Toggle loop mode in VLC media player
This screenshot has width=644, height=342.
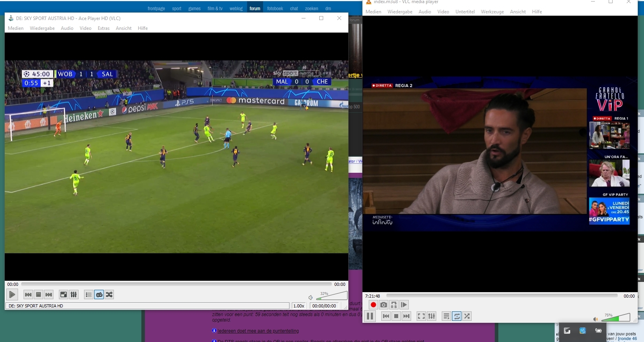pyautogui.click(x=457, y=316)
